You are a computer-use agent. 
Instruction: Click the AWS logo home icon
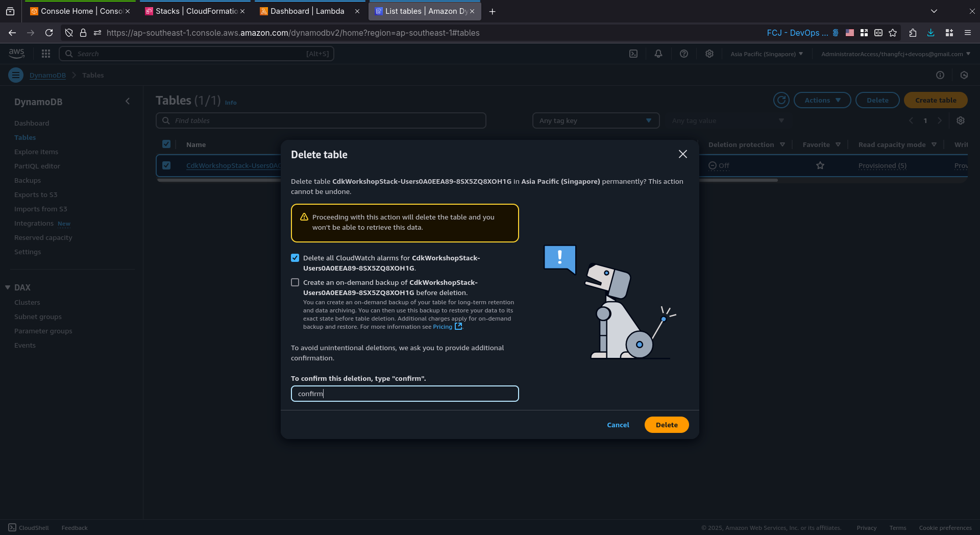point(16,53)
